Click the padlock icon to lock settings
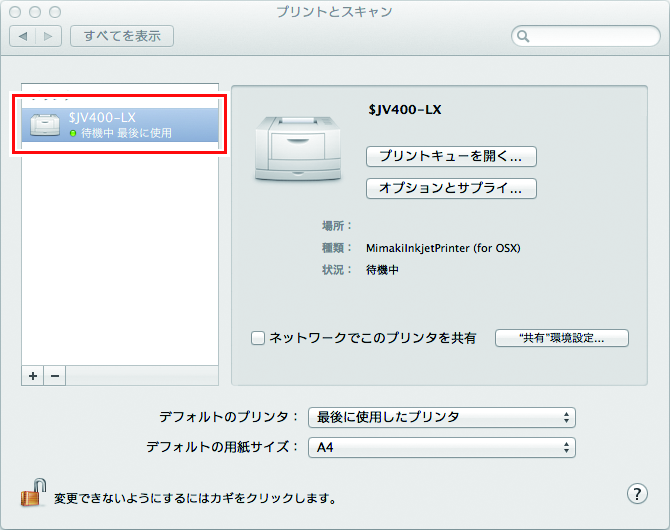This screenshot has width=670, height=530. point(34,492)
